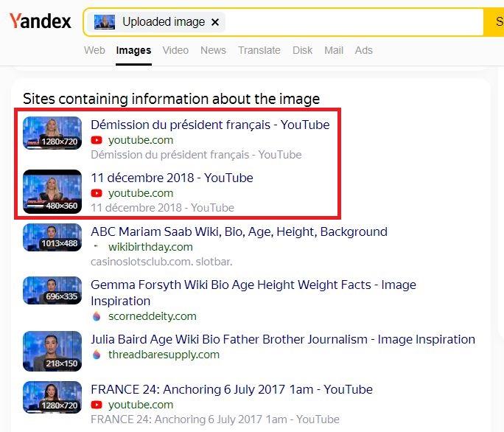Click the threadbaresupply.com domain link
Viewport: 504px width, 432px height.
click(164, 355)
